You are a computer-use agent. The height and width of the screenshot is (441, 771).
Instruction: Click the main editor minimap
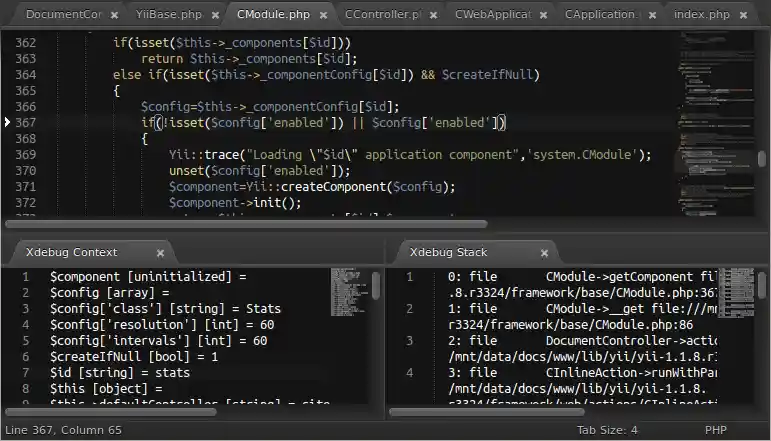coord(715,123)
